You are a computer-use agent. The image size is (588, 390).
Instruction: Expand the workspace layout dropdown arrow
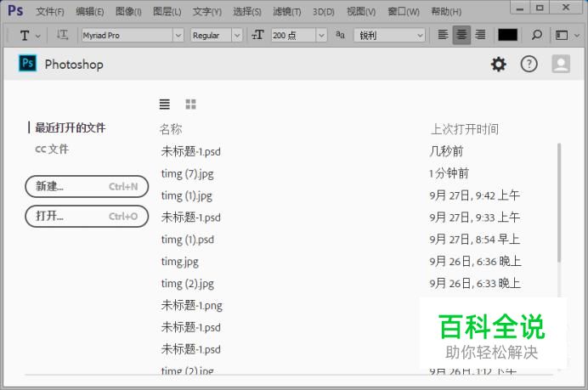[x=577, y=36]
